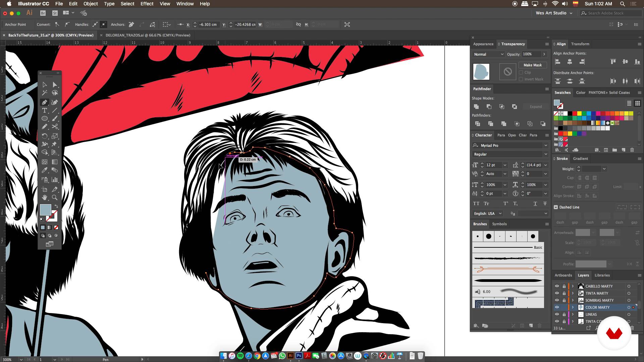Hide the CABELLO MARTY layer
This screenshot has height=362, width=644.
click(557, 286)
